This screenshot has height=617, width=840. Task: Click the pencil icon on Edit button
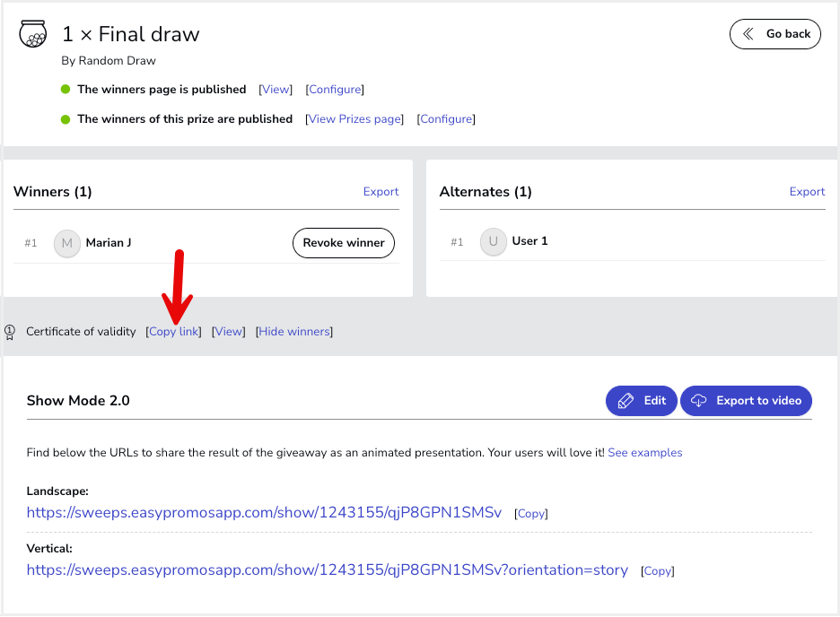[626, 401]
